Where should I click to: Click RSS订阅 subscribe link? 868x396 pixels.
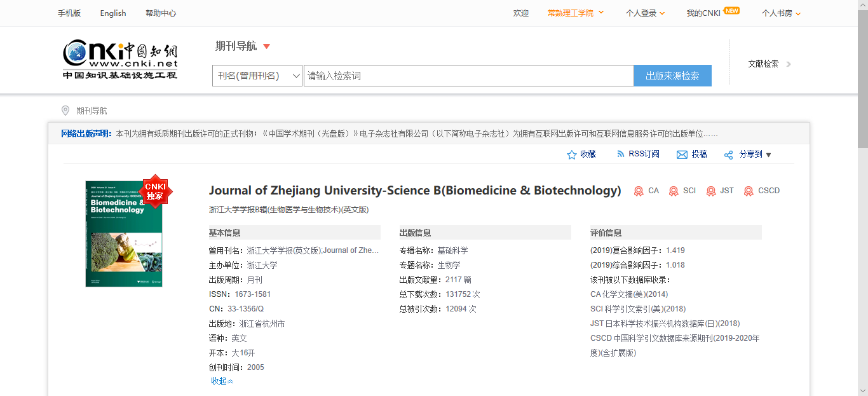click(644, 154)
